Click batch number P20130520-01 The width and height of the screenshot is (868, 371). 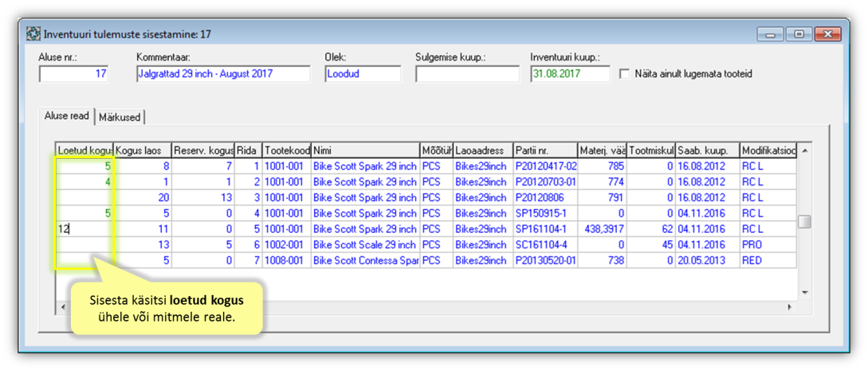tap(545, 260)
